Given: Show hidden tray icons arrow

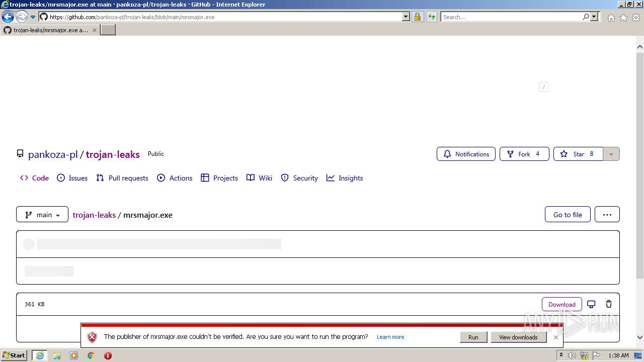Looking at the screenshot, I should point(561,355).
